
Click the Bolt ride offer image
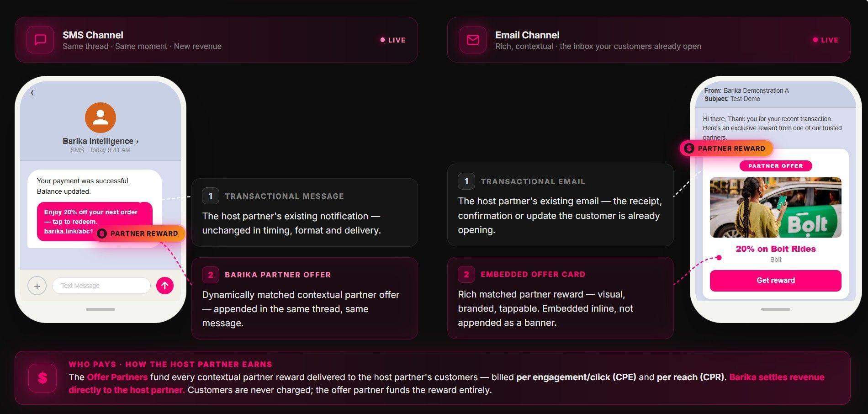click(x=776, y=207)
